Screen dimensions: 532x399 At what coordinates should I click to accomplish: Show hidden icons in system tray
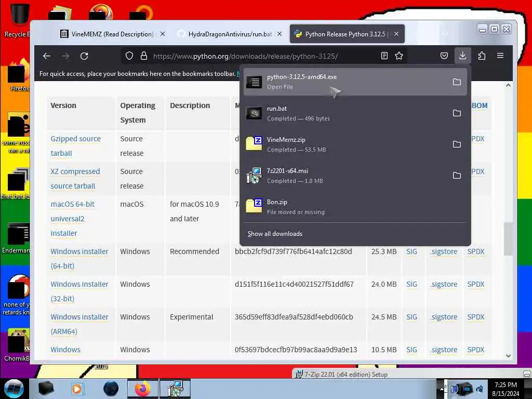pyautogui.click(x=442, y=389)
